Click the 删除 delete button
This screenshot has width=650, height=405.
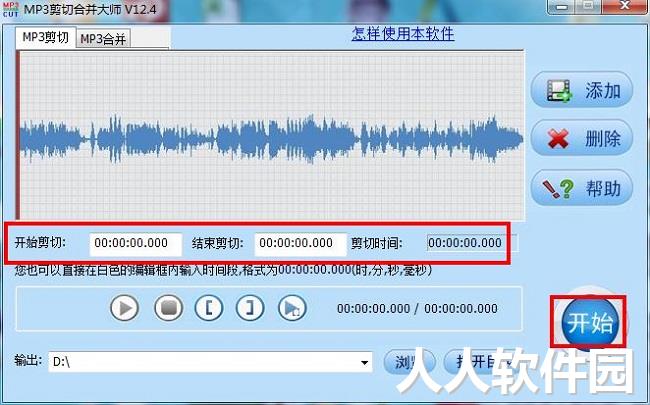pyautogui.click(x=582, y=138)
